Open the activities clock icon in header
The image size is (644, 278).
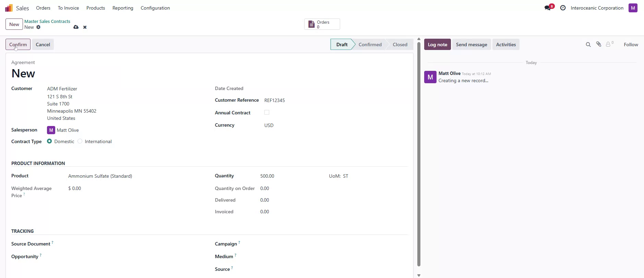click(563, 8)
